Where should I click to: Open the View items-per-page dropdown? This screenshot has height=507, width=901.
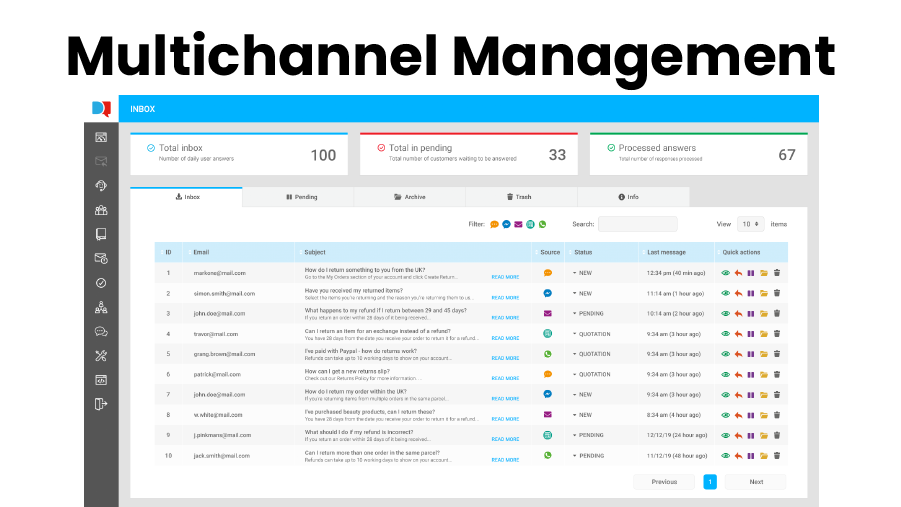751,224
